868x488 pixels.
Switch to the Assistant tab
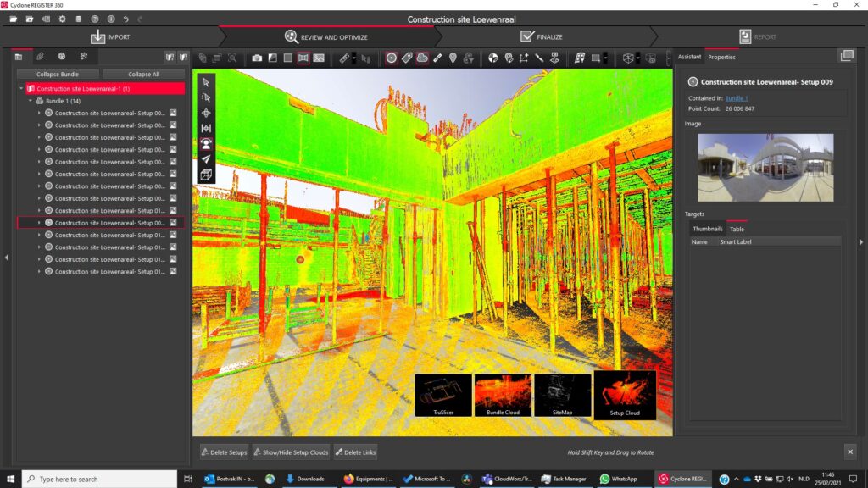(x=689, y=57)
